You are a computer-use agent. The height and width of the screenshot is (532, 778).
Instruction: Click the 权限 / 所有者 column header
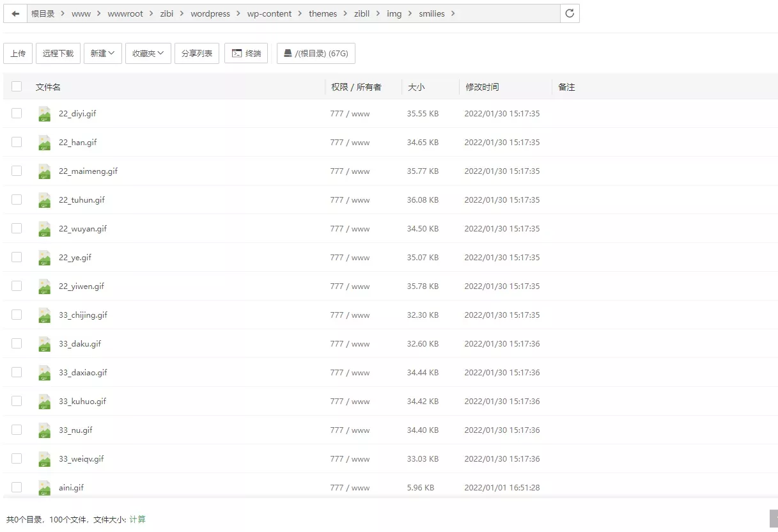coord(356,87)
